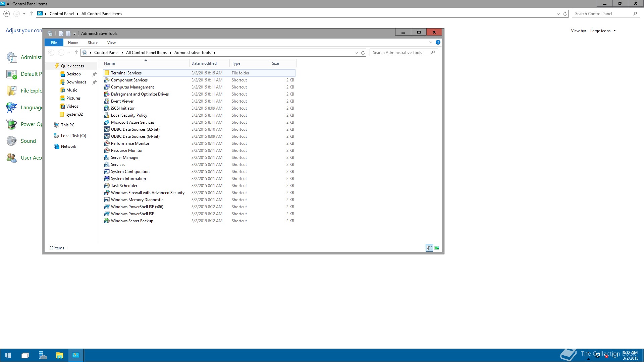Sort files by Date modified column
The image size is (644, 362).
tap(209, 63)
